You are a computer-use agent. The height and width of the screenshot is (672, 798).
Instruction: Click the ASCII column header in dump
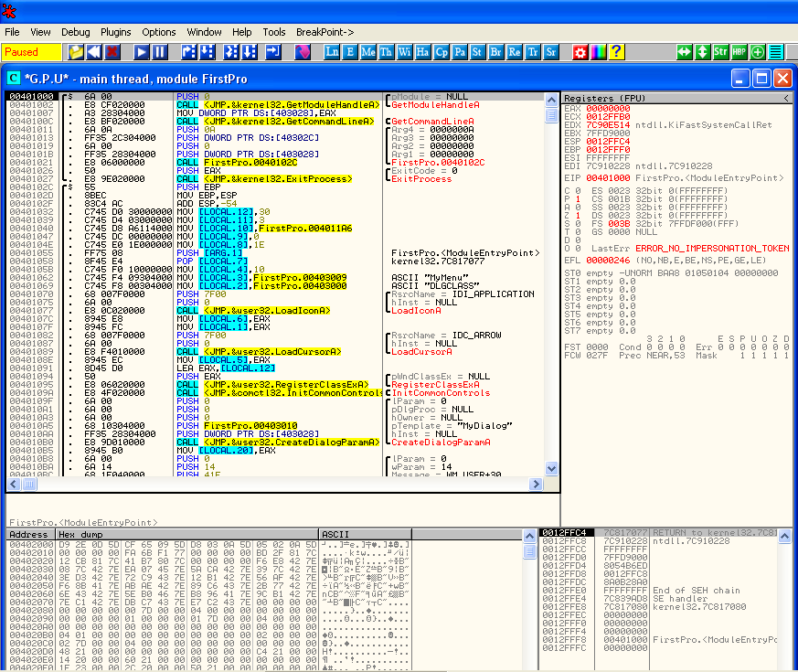(366, 535)
